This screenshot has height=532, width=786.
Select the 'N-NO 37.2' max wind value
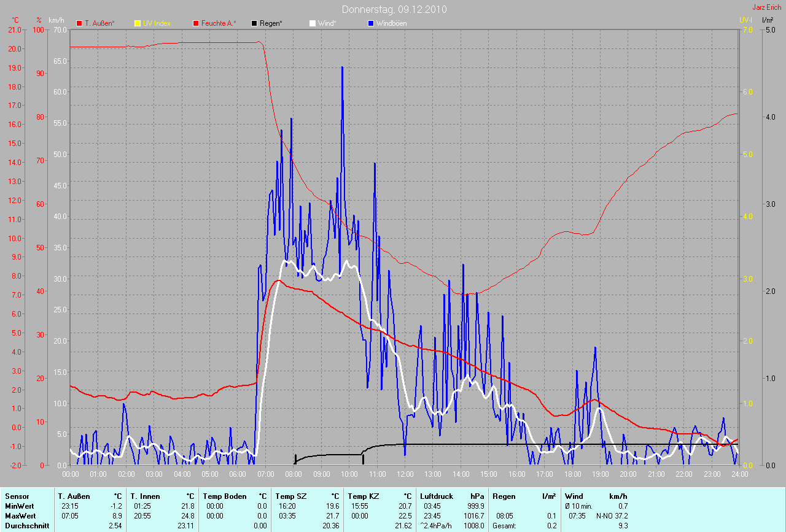[612, 516]
